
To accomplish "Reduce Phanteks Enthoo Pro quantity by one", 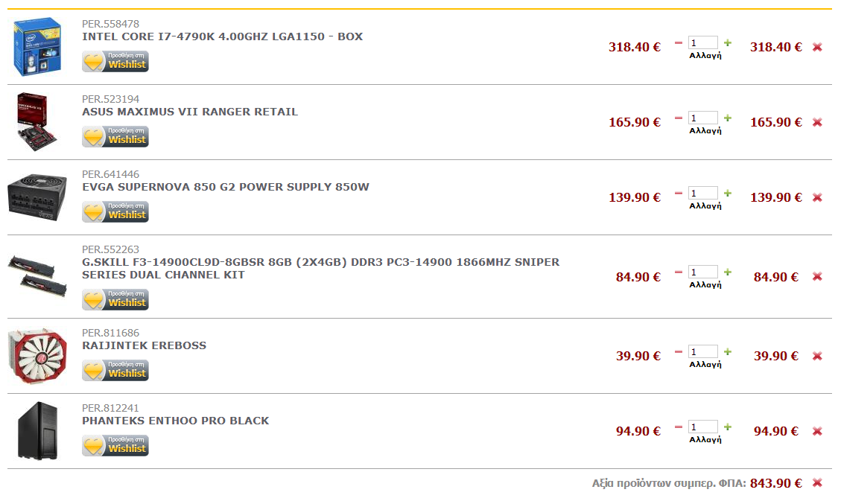I will click(679, 427).
